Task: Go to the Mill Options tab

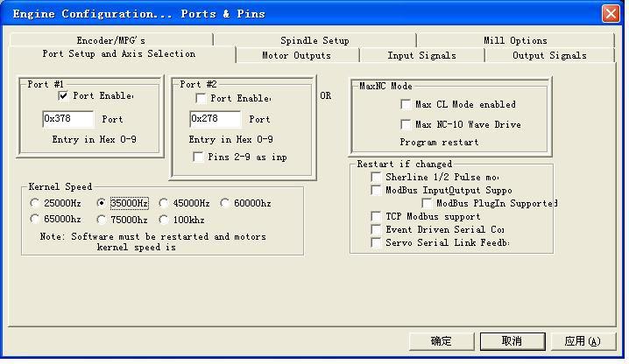Action: point(515,40)
